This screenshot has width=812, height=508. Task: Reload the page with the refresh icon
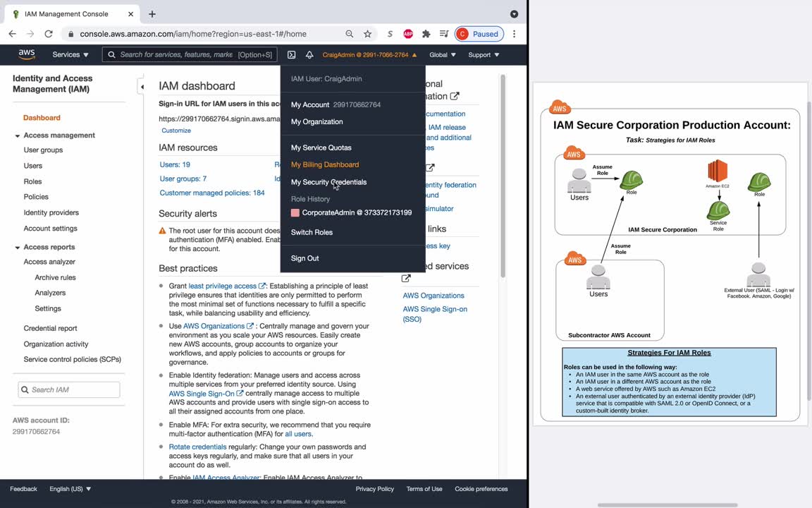pos(48,34)
